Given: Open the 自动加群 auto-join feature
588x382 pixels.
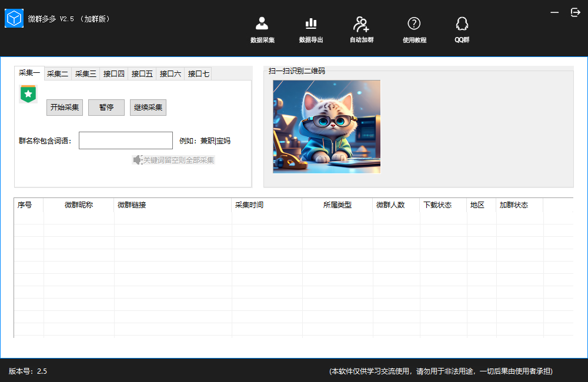Looking at the screenshot, I should [x=360, y=29].
